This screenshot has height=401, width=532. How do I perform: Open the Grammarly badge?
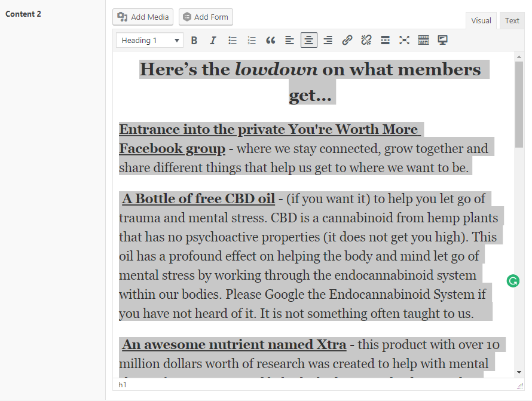(513, 281)
